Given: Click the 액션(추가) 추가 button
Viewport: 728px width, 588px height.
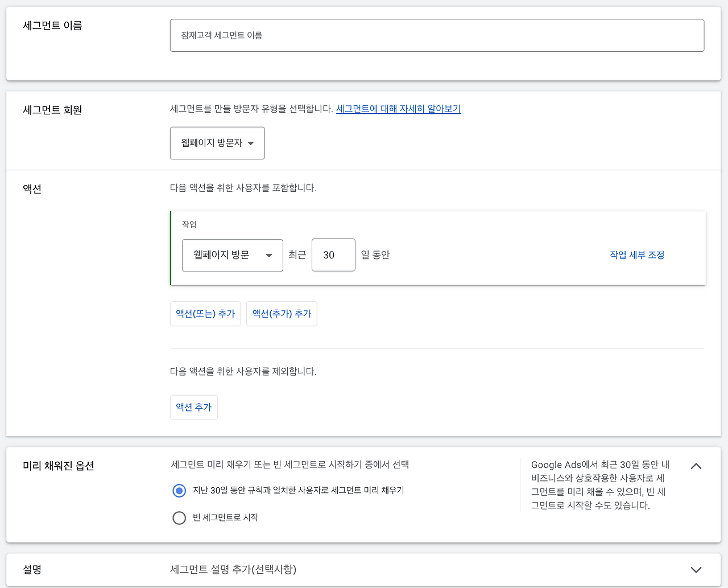Looking at the screenshot, I should click(x=282, y=314).
